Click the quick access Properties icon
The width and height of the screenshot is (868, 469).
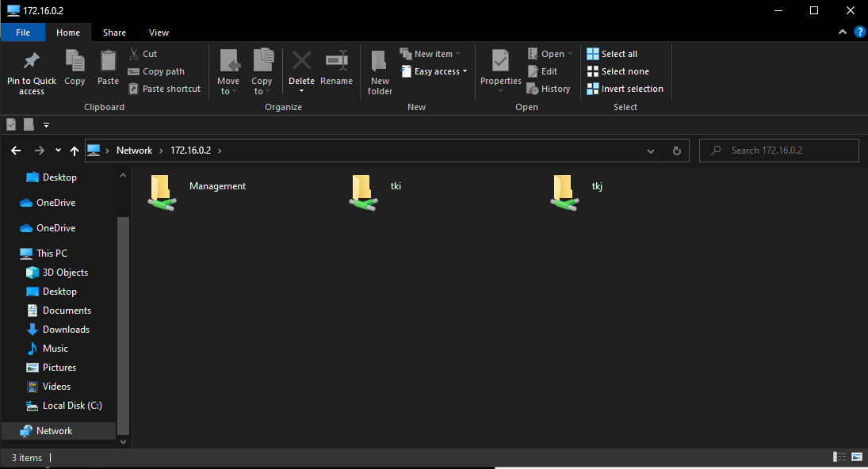coord(11,124)
